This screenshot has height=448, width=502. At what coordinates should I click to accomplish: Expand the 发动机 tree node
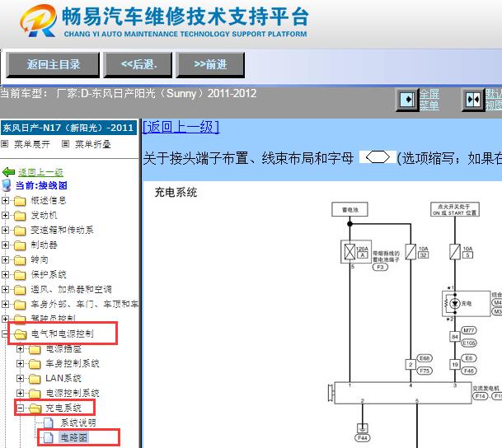(5, 215)
